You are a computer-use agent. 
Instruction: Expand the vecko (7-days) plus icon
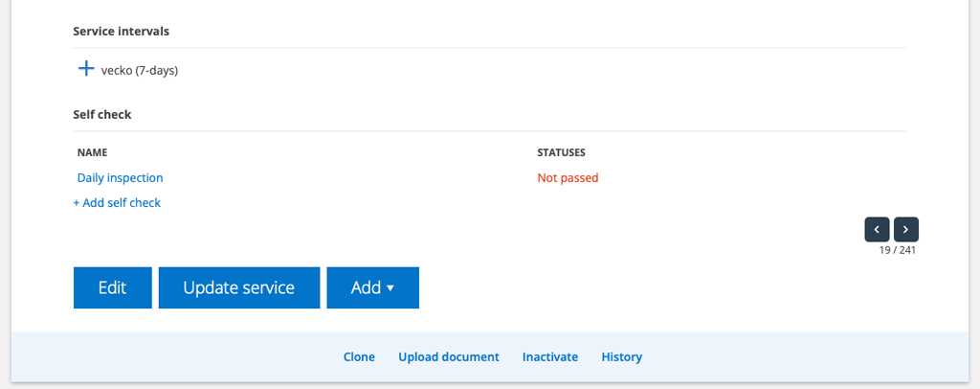pyautogui.click(x=86, y=69)
